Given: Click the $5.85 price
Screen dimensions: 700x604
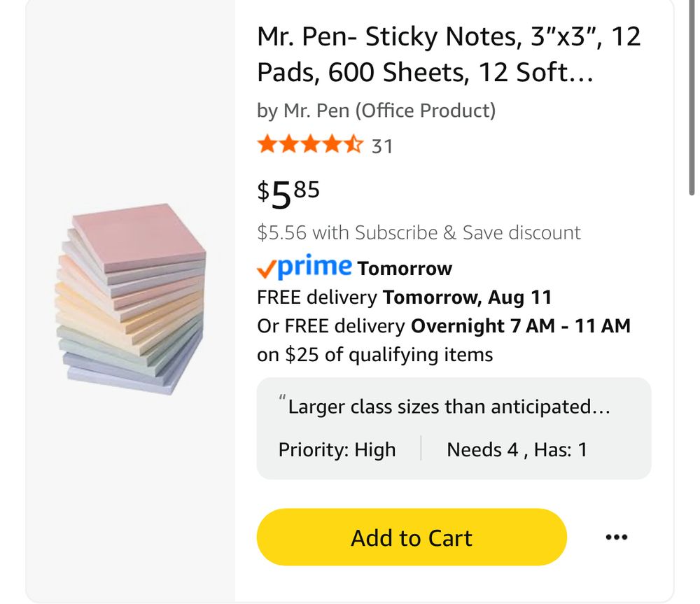Looking at the screenshot, I should (x=288, y=193).
